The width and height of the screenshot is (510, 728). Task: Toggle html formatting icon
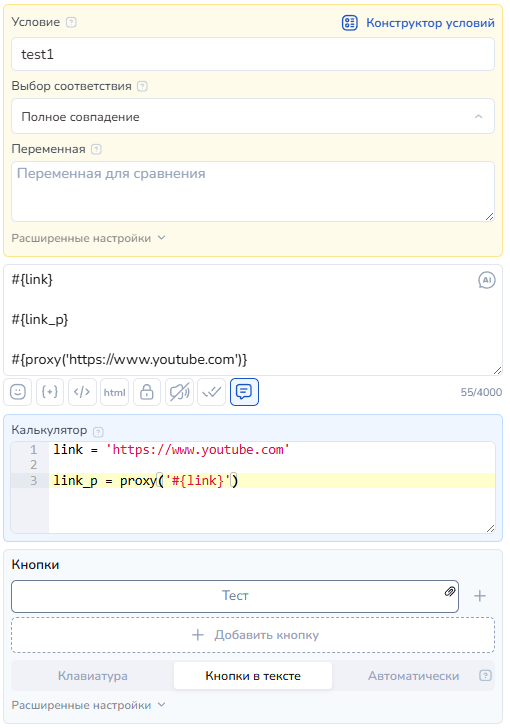pos(114,392)
